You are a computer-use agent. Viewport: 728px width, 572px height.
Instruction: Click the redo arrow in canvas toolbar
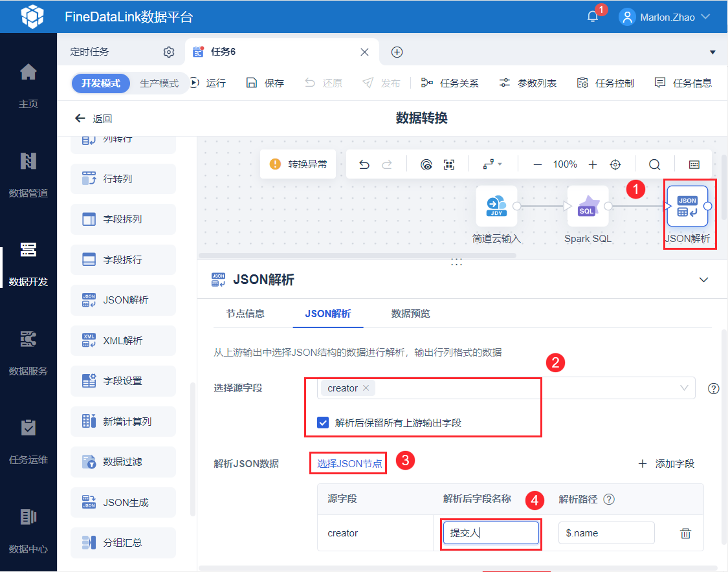click(x=387, y=164)
